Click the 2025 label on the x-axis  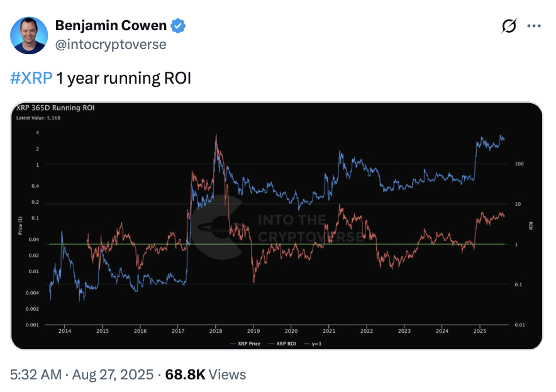480,330
